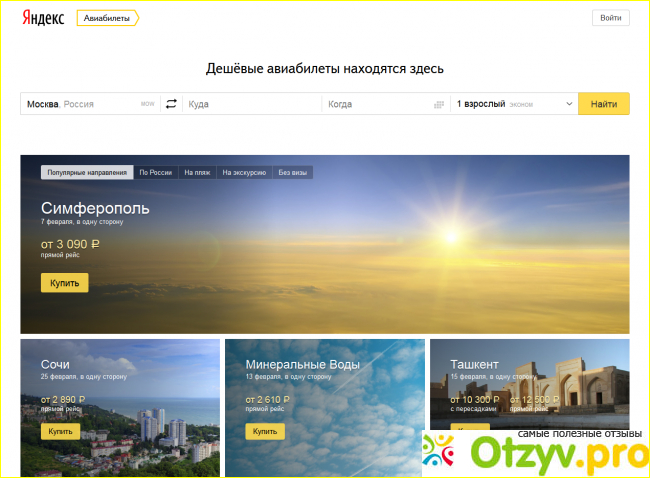Buy the Симферополь ticket with Купить
The image size is (650, 478).
(64, 283)
